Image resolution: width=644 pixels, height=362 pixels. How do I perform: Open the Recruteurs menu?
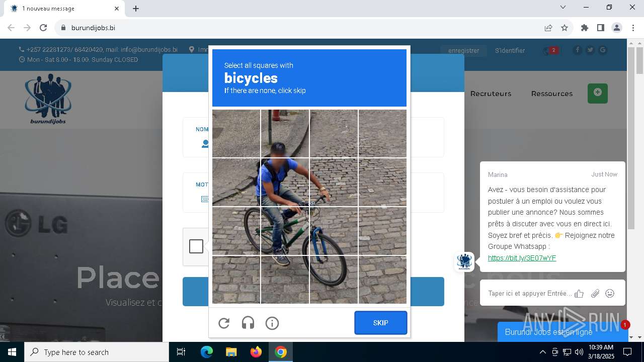pos(491,94)
